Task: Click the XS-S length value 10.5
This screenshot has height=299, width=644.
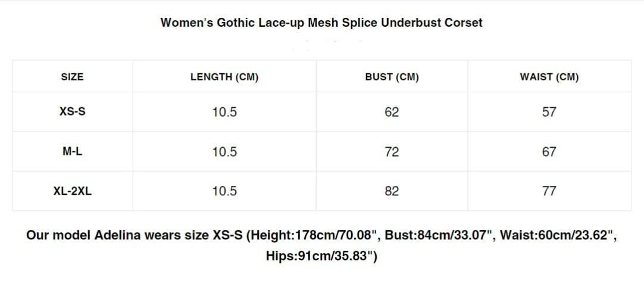Action: (224, 112)
